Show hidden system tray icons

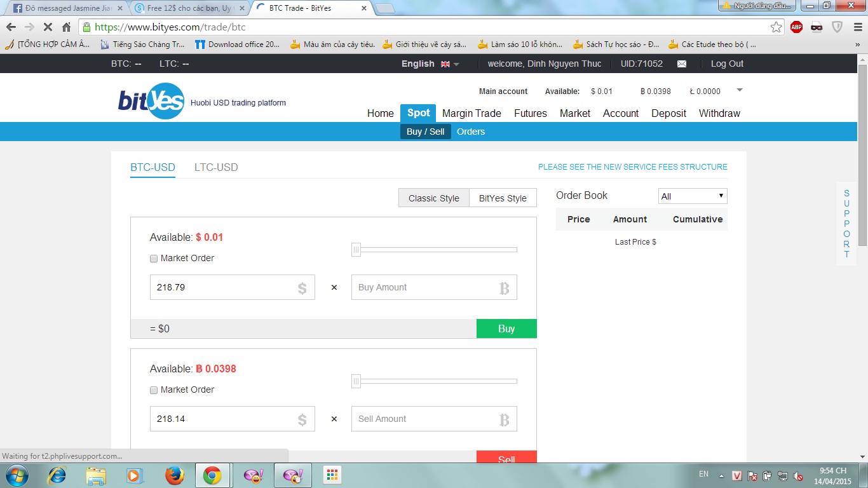point(721,476)
